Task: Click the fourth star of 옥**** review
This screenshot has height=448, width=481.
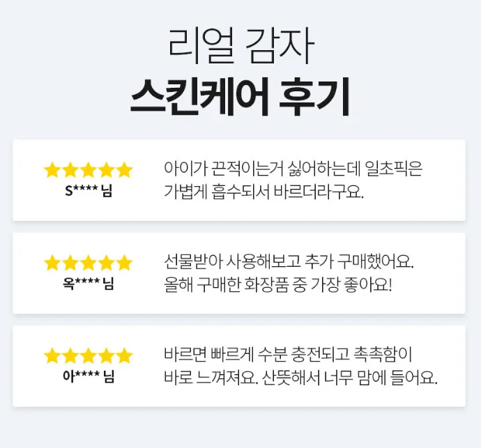Action: tap(107, 263)
